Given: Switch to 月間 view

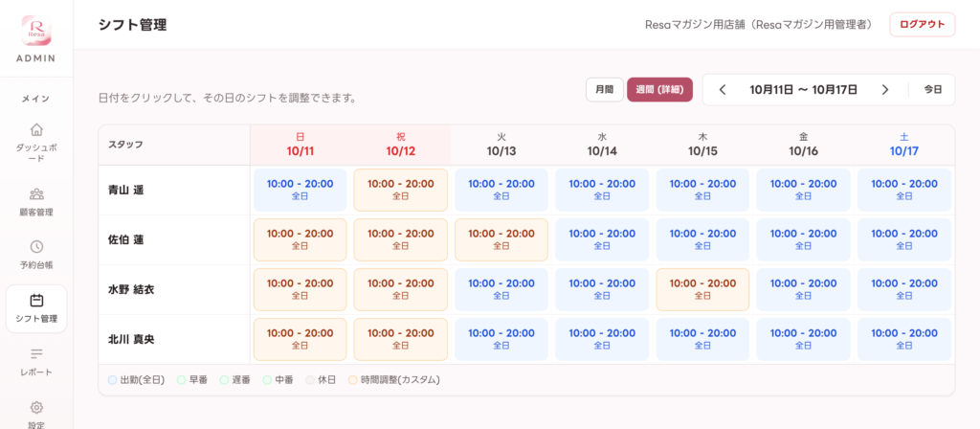Looking at the screenshot, I should pyautogui.click(x=605, y=89).
